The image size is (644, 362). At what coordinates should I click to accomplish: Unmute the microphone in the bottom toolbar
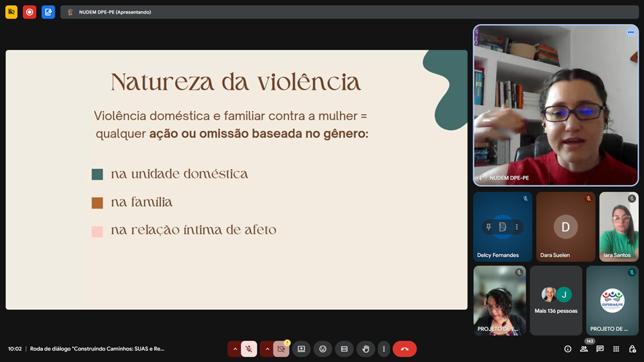(x=249, y=349)
